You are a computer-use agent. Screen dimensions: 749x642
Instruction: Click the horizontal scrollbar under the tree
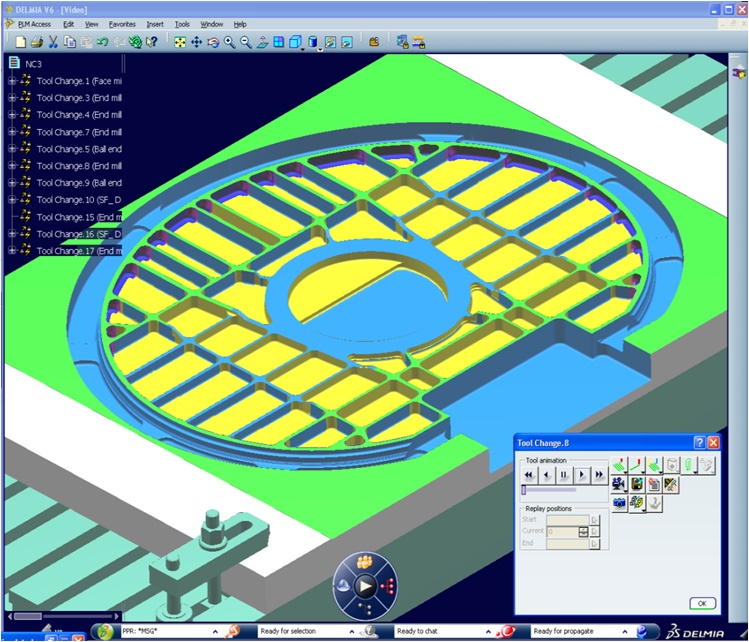tap(63, 616)
